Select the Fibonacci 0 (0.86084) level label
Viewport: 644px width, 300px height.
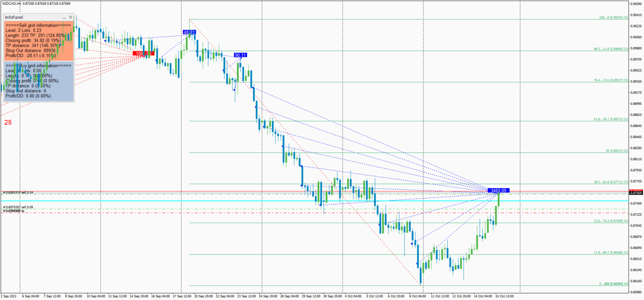(614, 284)
